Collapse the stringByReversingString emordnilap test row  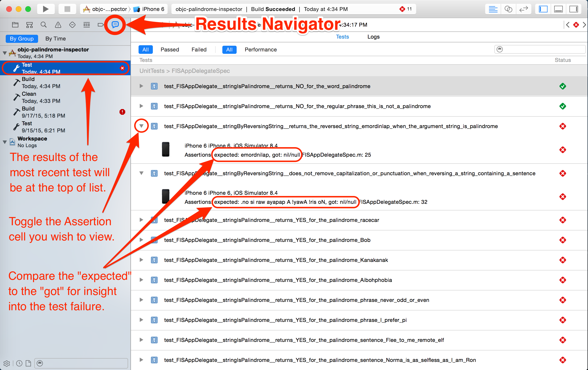click(141, 126)
